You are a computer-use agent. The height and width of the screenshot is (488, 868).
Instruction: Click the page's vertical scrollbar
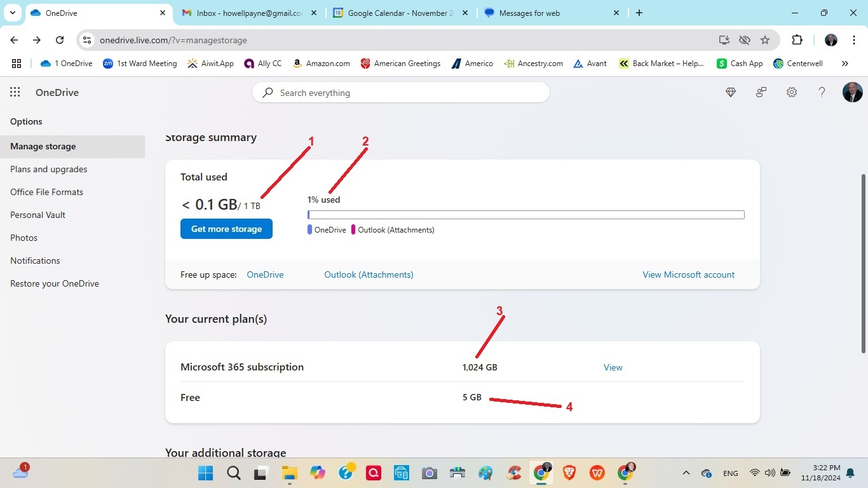(863, 263)
